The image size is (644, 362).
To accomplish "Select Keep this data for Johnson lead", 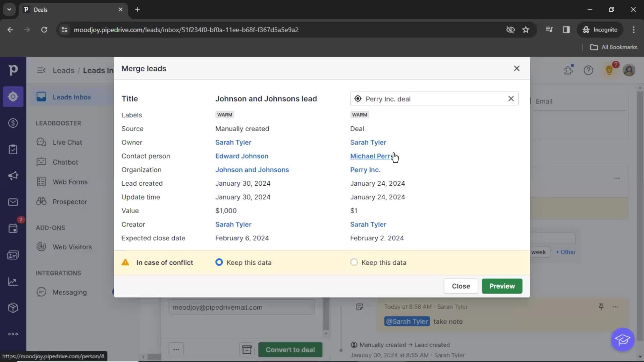I will pyautogui.click(x=219, y=262).
